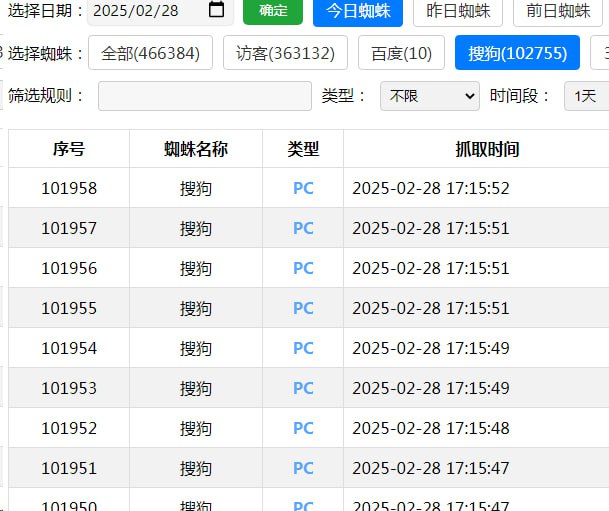Click timestamp 2025-02-28 17:15:52
The height and width of the screenshot is (511, 609).
click(431, 188)
